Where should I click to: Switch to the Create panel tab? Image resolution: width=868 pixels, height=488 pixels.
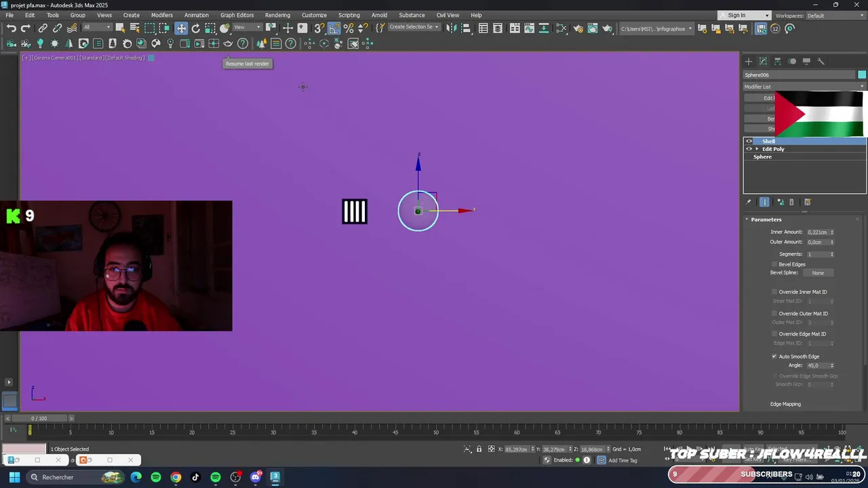[749, 61]
